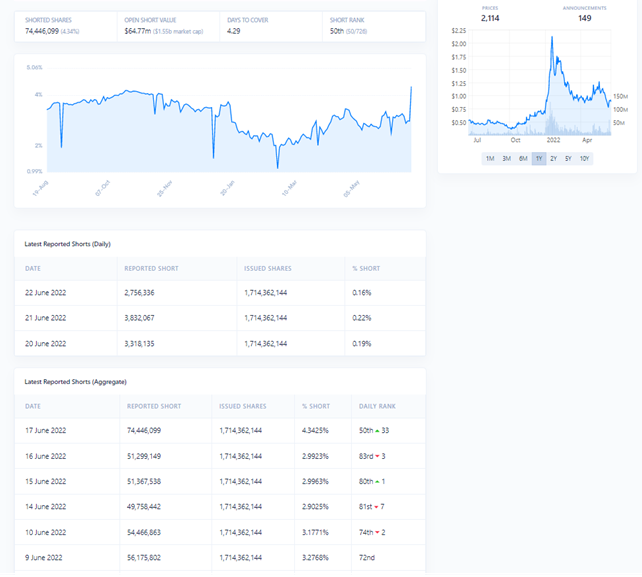Set price chart range to 2Y

pyautogui.click(x=554, y=159)
